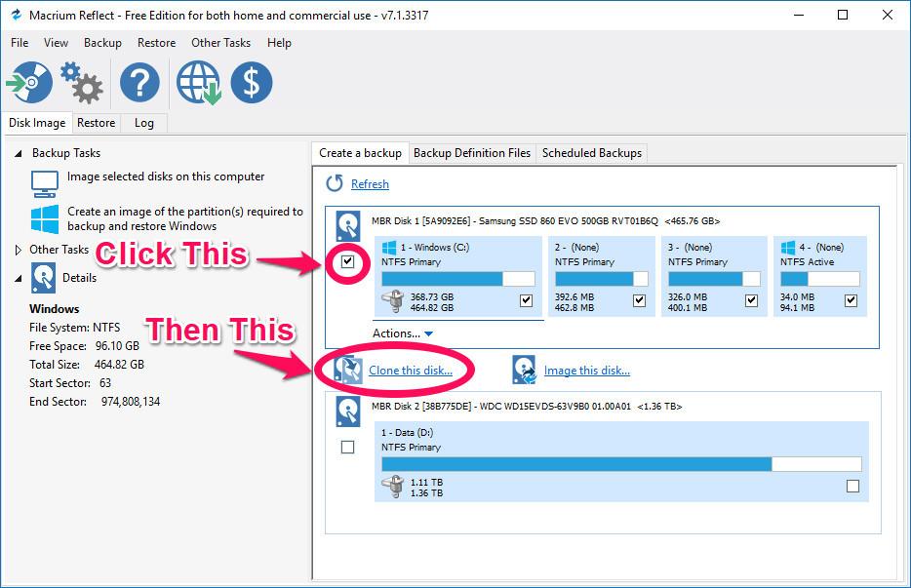Open the Other Tasks menu

pyautogui.click(x=220, y=42)
